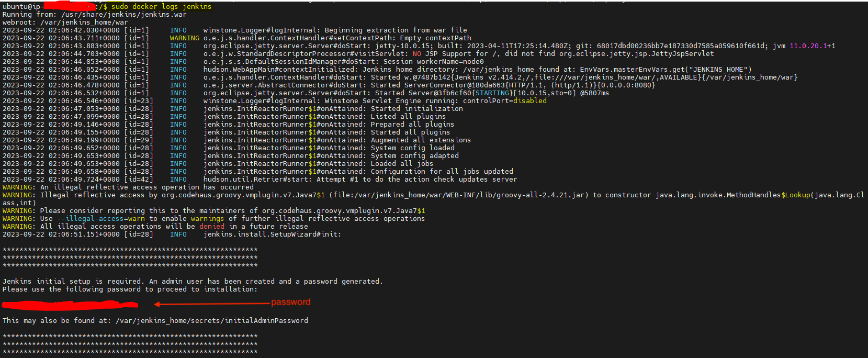Click 'Configuration for all jobs updated' message

point(442,172)
